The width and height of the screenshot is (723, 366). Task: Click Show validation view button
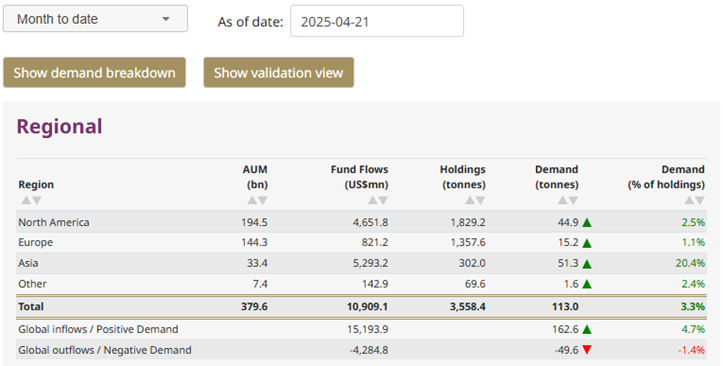coord(279,72)
